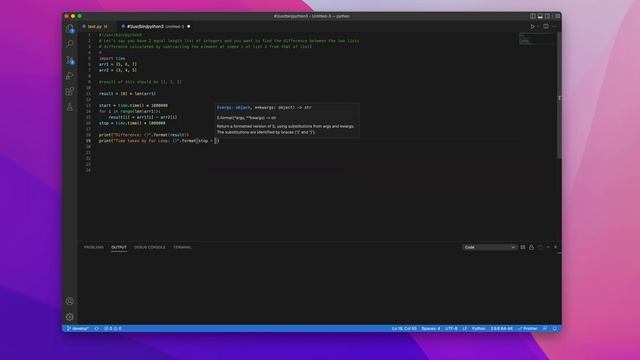Image resolution: width=640 pixels, height=360 pixels.
Task: Open the Explorer view in activity bar
Action: click(70, 29)
